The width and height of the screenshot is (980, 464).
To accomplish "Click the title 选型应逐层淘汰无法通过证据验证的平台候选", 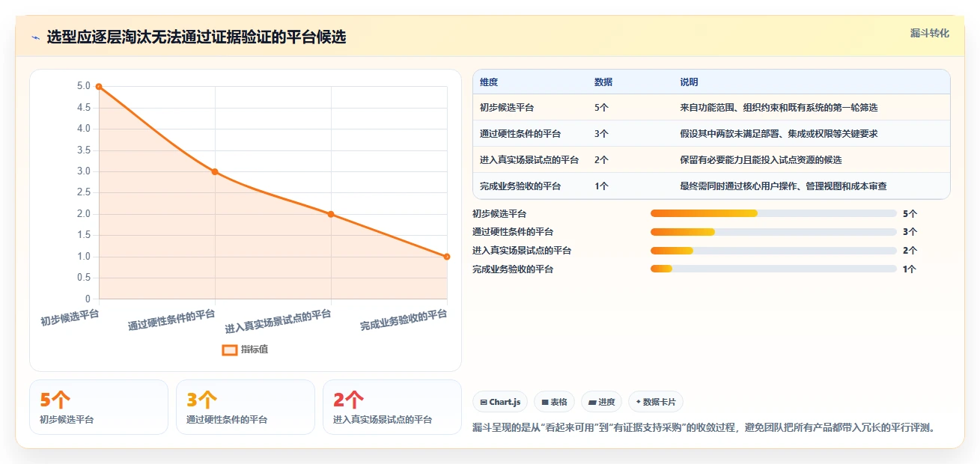I will [x=196, y=37].
